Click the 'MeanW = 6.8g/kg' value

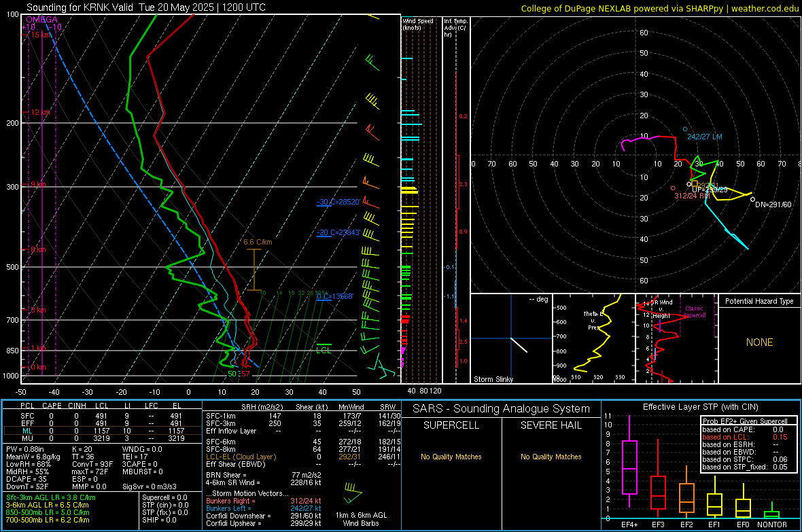click(33, 457)
